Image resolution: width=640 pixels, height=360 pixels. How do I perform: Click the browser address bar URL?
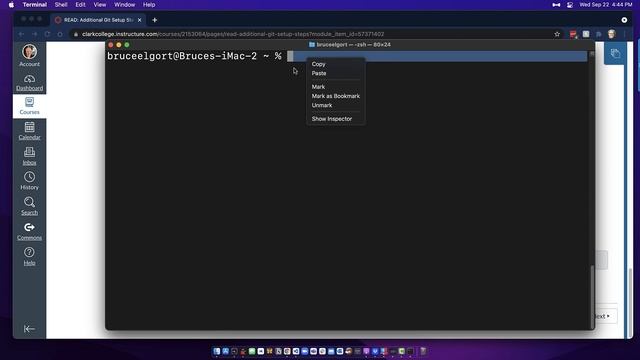[233, 34]
